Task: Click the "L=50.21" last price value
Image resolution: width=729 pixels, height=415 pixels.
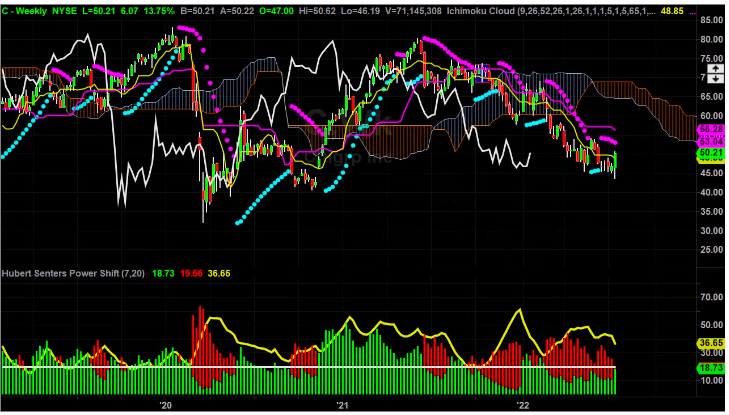Action: click(x=99, y=10)
